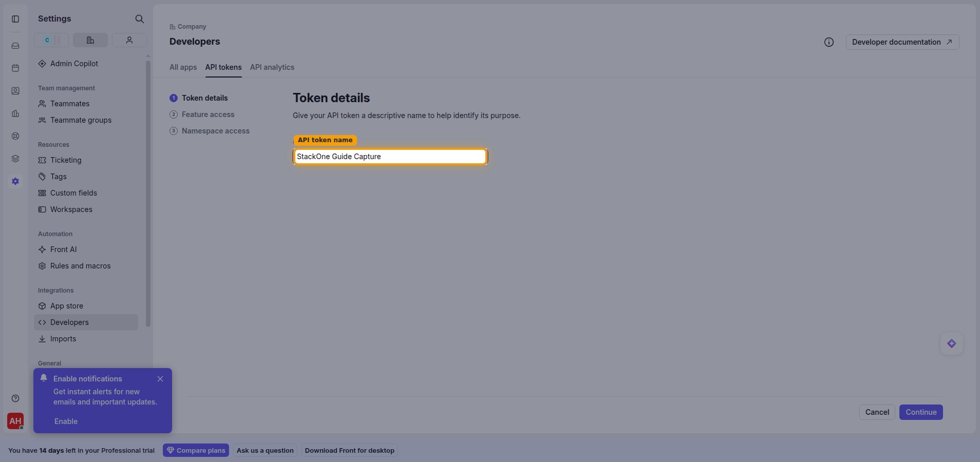Open the Inbox icon in left rail

(x=15, y=46)
